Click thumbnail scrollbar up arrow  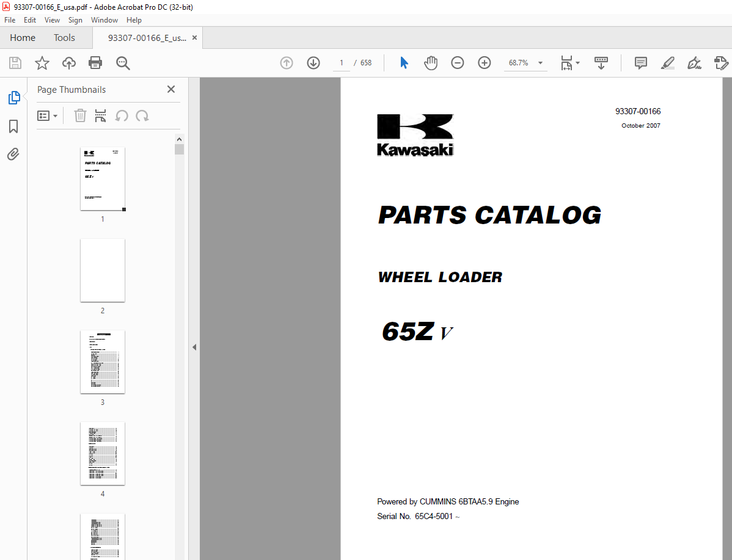[179, 139]
